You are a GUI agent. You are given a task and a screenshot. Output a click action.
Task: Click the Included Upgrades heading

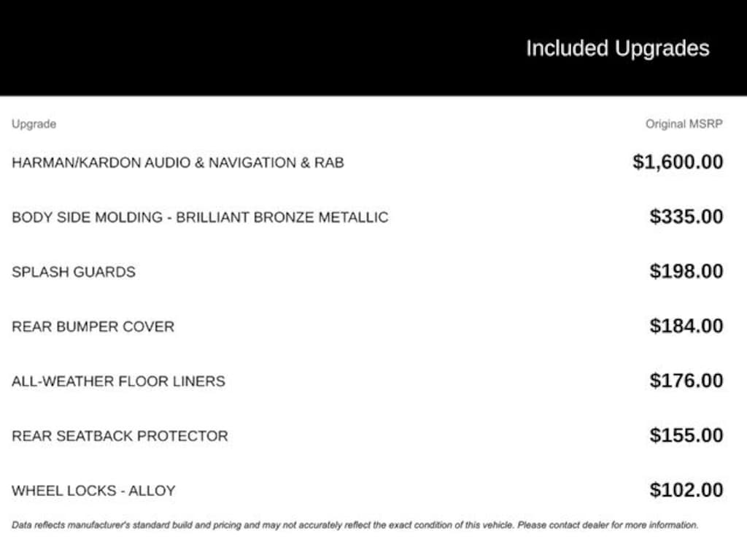point(617,49)
